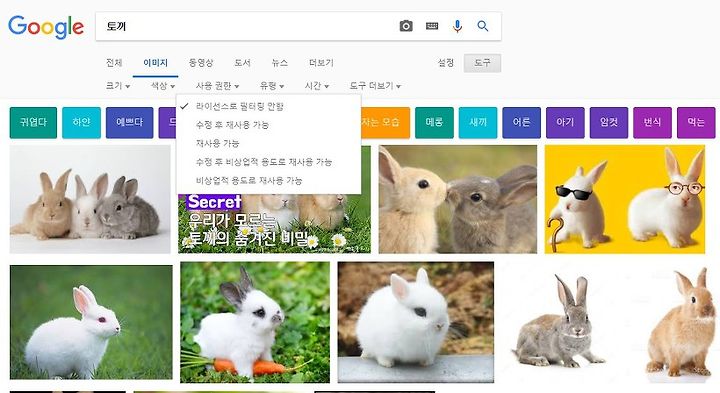Open the 크기 size dropdown
This screenshot has width=720, height=393.
[x=118, y=86]
